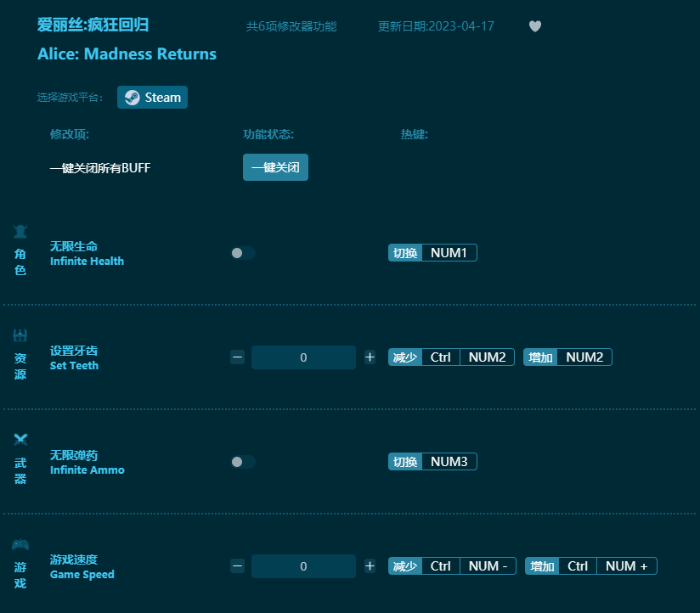The width and height of the screenshot is (700, 613).
Task: Click the Set Teeth 减少 Ctrl NUM2 hotkey
Action: 451,357
